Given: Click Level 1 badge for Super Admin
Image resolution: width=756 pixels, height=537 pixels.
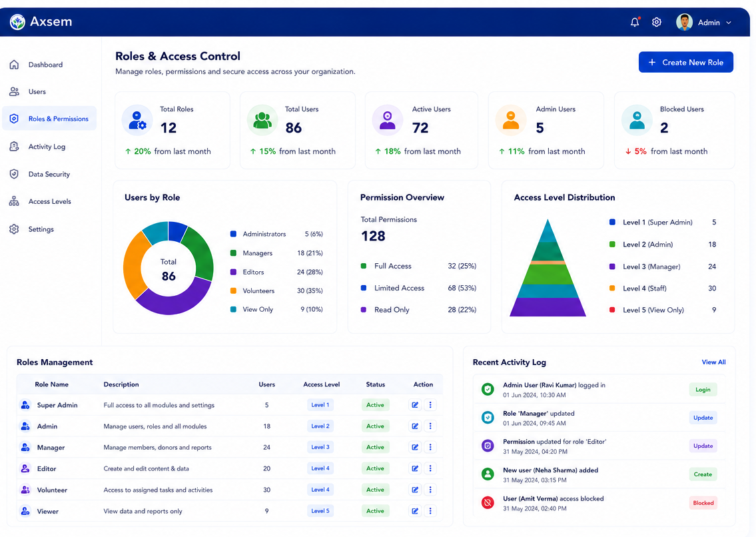Looking at the screenshot, I should [x=320, y=405].
